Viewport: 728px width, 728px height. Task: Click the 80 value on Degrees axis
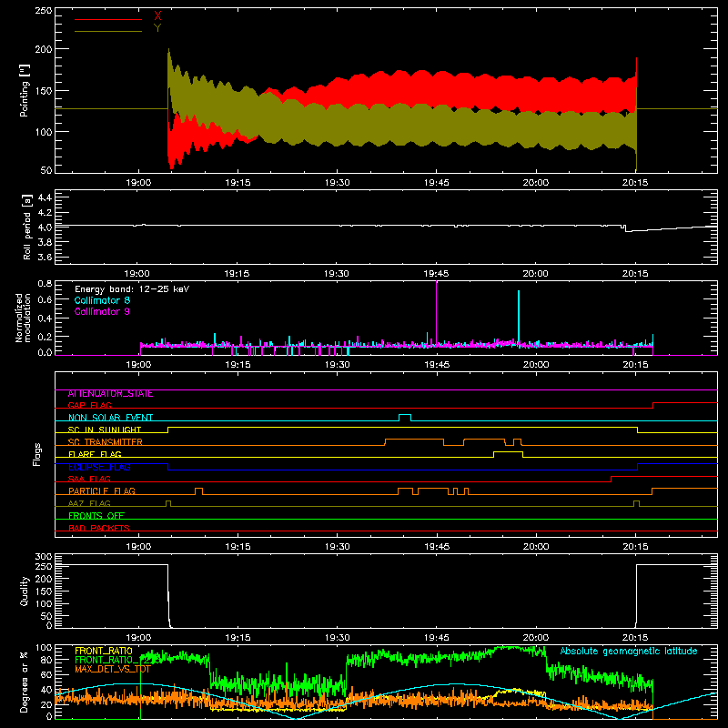tap(46, 659)
